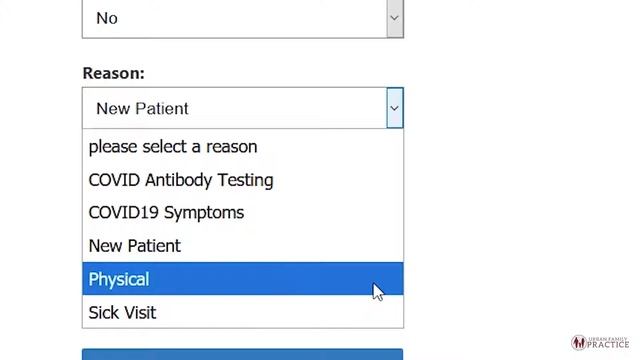Choose Sick Visit from the list

point(243,312)
